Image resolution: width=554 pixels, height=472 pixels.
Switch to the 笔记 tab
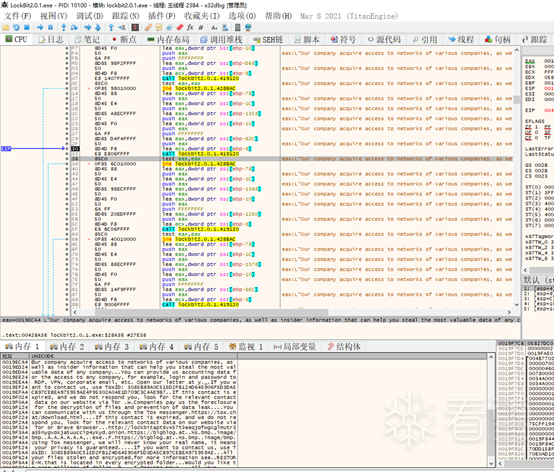[87, 40]
